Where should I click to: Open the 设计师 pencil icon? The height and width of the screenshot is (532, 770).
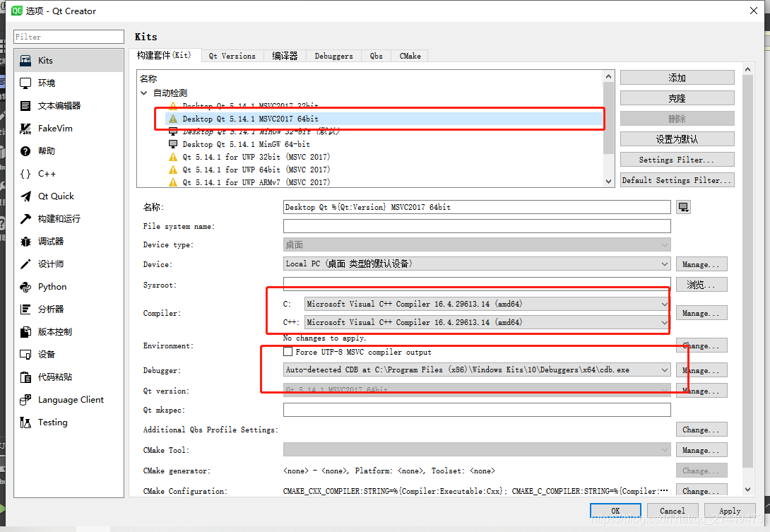click(25, 264)
